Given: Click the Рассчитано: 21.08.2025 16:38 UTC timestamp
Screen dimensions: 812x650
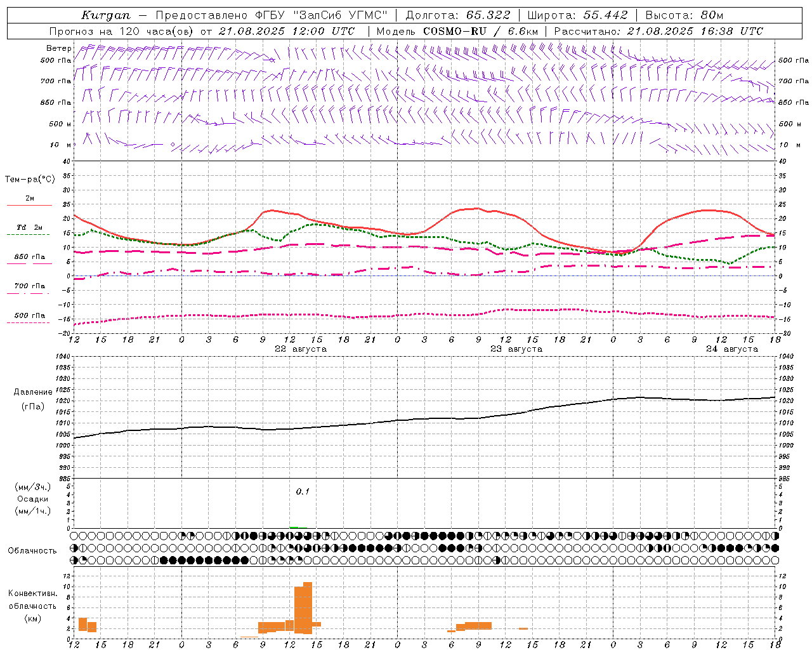Looking at the screenshot, I should point(658,31).
